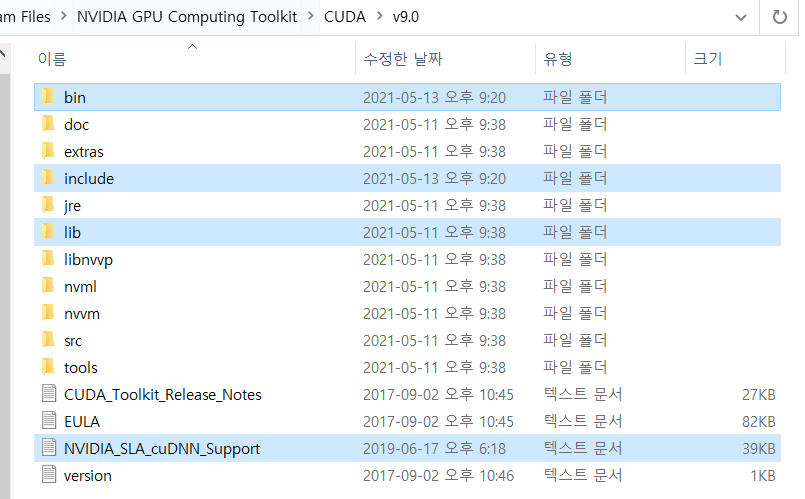Click the CUDA_Toolkit_Release_Notes text file icon
The width and height of the screenshot is (805, 499).
coord(49,394)
